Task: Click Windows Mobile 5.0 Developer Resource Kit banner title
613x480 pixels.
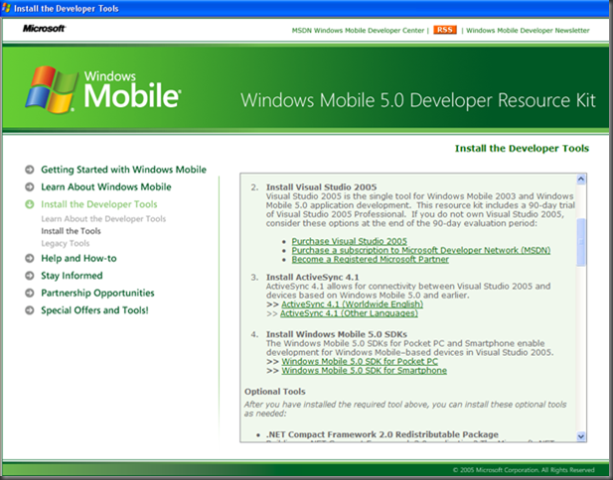Action: (x=418, y=100)
